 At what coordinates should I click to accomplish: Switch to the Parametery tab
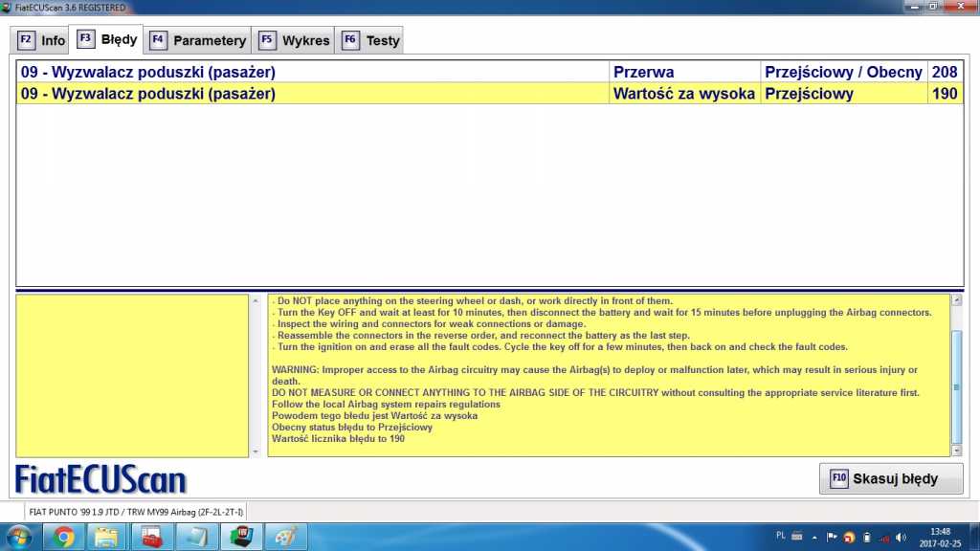(198, 40)
